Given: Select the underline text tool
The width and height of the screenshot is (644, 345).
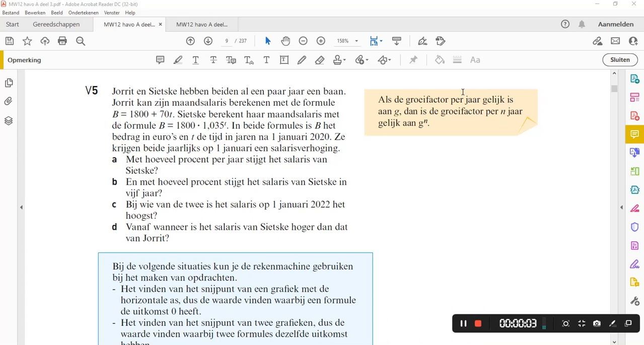Looking at the screenshot, I should pyautogui.click(x=196, y=60).
